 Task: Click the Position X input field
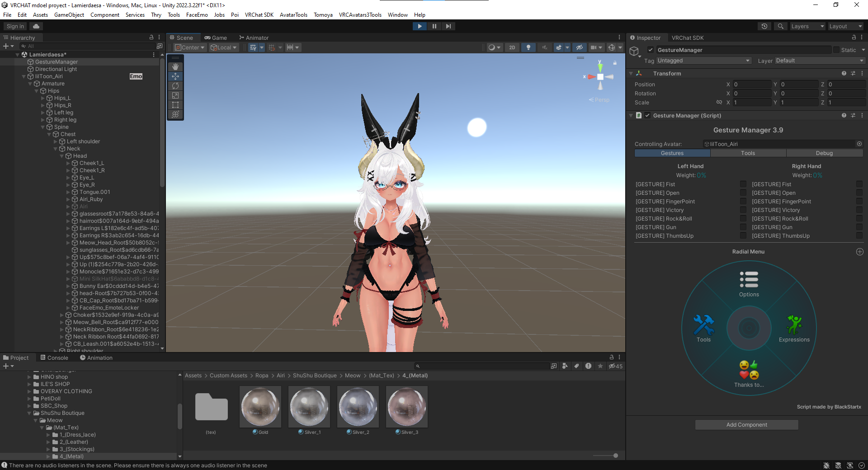click(752, 85)
